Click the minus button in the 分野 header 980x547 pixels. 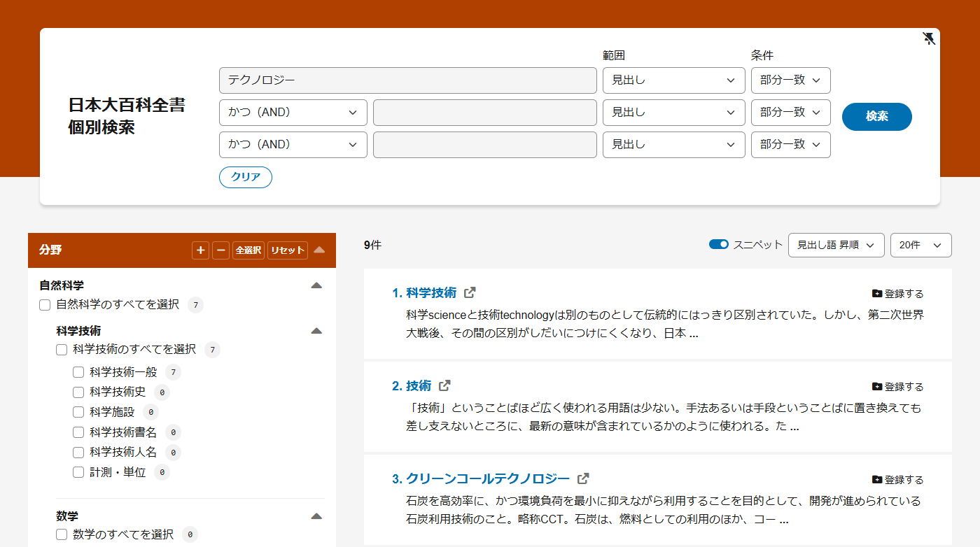(x=220, y=250)
